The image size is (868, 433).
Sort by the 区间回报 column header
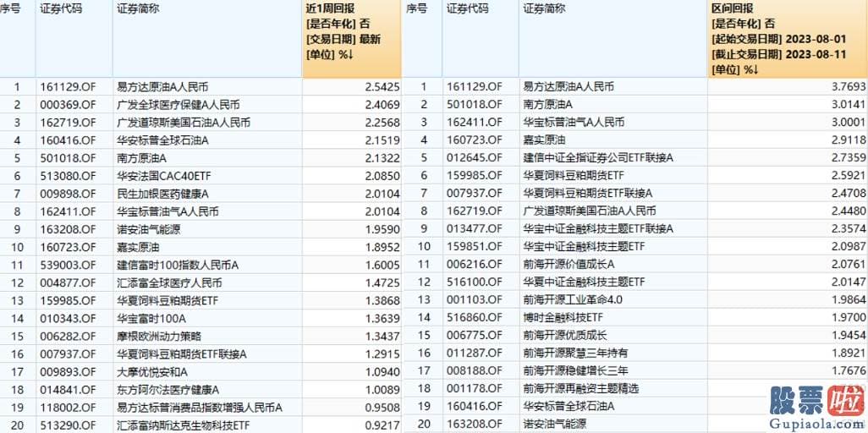coord(788,39)
